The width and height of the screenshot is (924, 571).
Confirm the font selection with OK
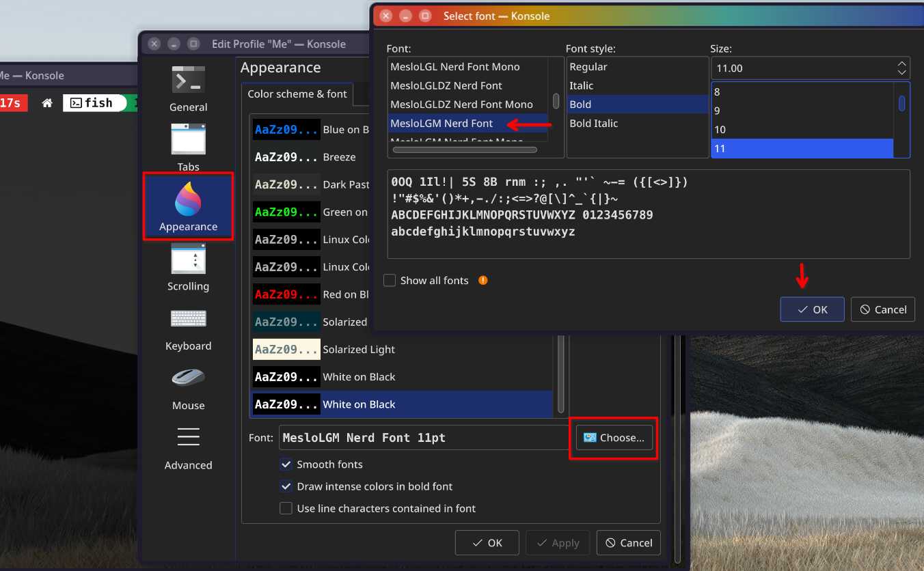point(812,309)
